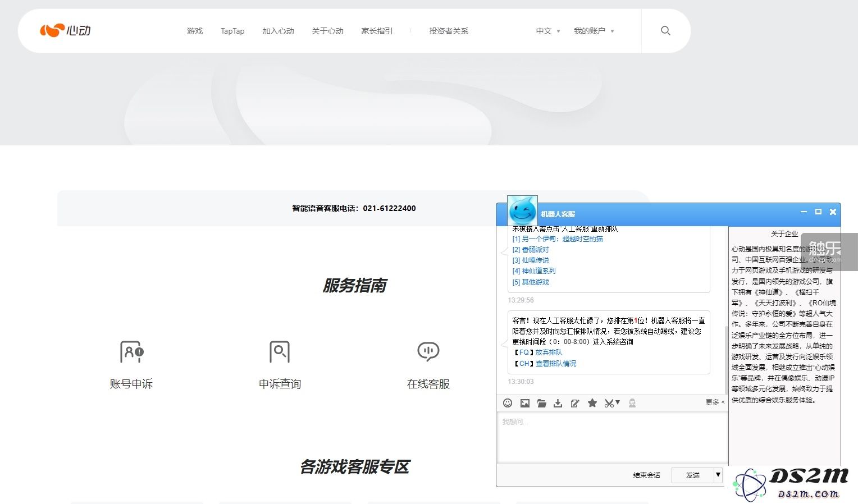Select the 13:30:03 message timestamp
The width and height of the screenshot is (858, 504).
(x=521, y=381)
